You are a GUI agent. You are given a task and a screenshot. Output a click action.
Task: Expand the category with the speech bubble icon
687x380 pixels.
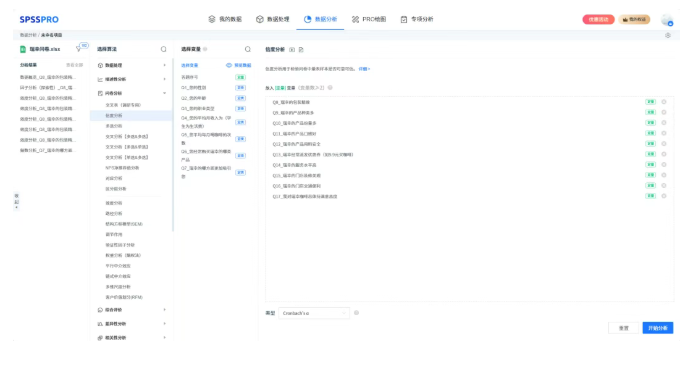point(131,310)
